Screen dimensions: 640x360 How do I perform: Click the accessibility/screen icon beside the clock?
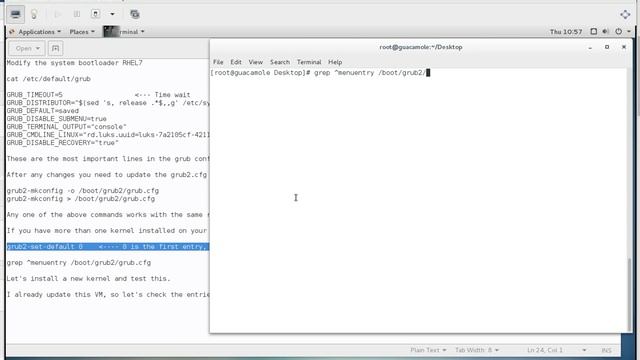coord(594,31)
